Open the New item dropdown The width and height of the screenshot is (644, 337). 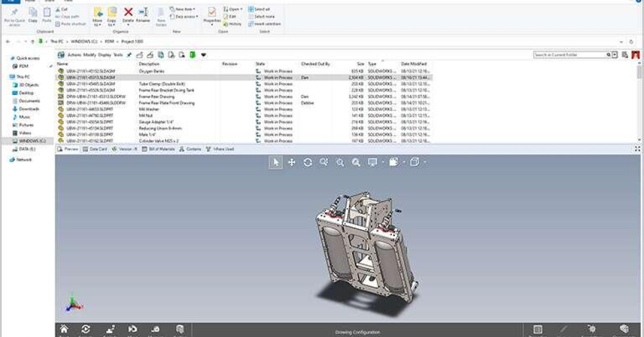tap(182, 9)
